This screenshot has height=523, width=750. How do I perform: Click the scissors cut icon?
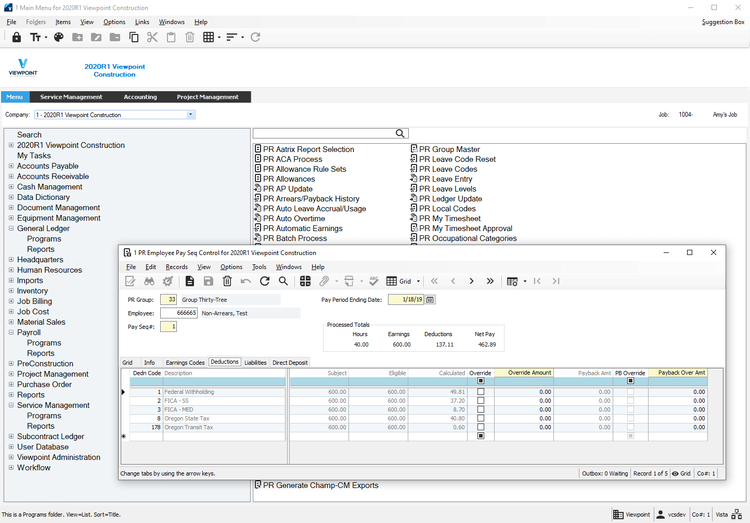pyautogui.click(x=152, y=37)
